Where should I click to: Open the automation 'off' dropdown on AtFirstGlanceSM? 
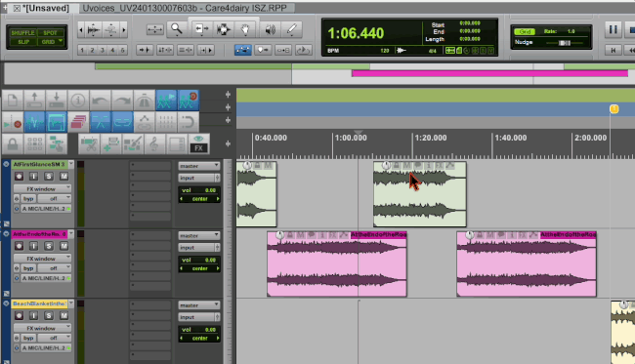(55, 198)
